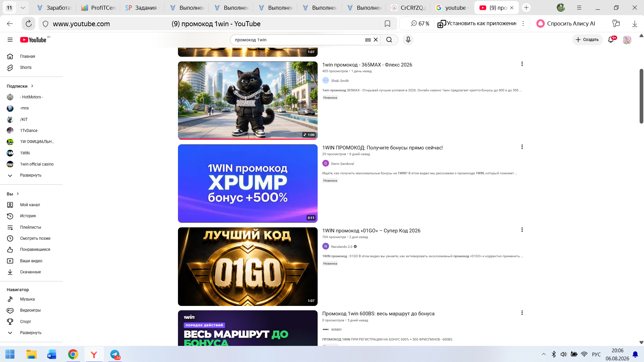644x362 pixels.
Task: Switch keyboard language РУС in tray
Action: point(596,354)
